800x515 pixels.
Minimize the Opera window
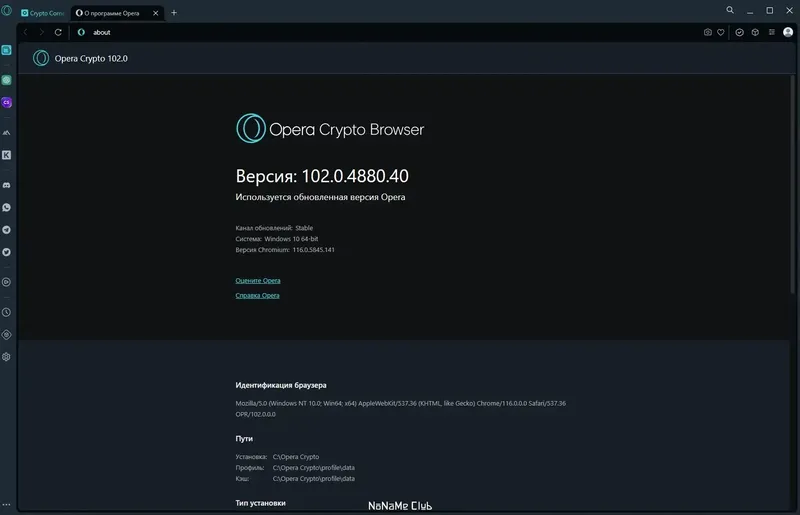coord(750,10)
